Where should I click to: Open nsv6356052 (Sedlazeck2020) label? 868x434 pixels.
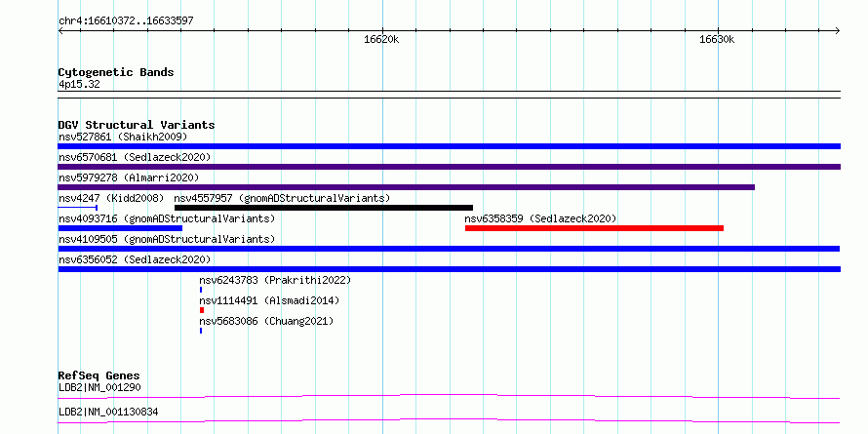click(x=135, y=259)
